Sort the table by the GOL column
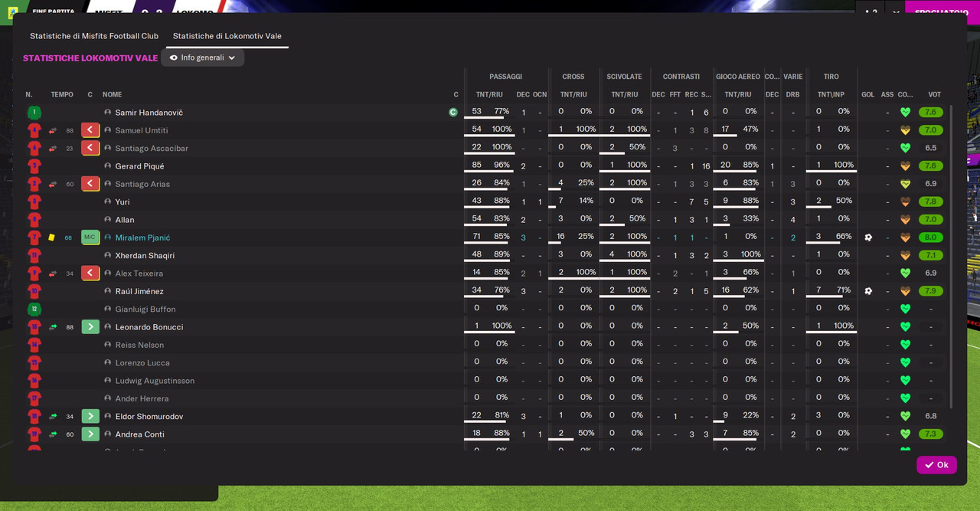The image size is (980, 511). [x=868, y=95]
